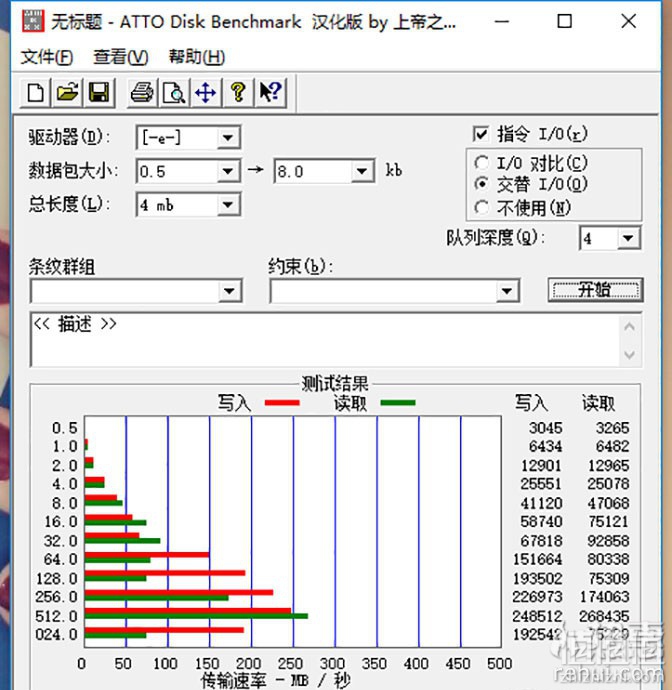Select the 不使用 radio option
672x690 pixels.
point(481,207)
